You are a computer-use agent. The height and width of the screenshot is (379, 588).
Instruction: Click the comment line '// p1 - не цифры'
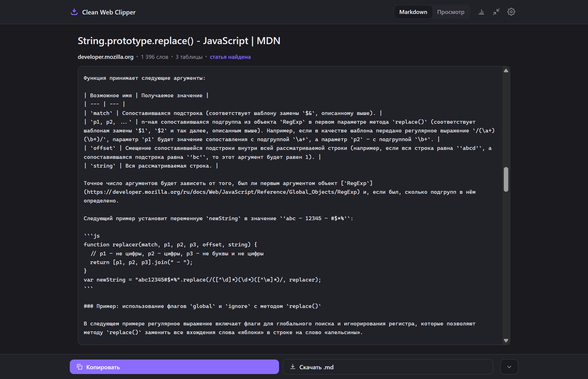pyautogui.click(x=177, y=254)
